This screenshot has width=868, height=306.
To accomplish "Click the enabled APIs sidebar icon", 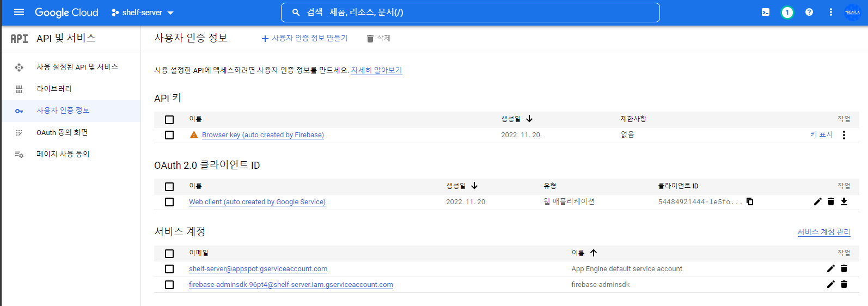I will click(x=19, y=68).
